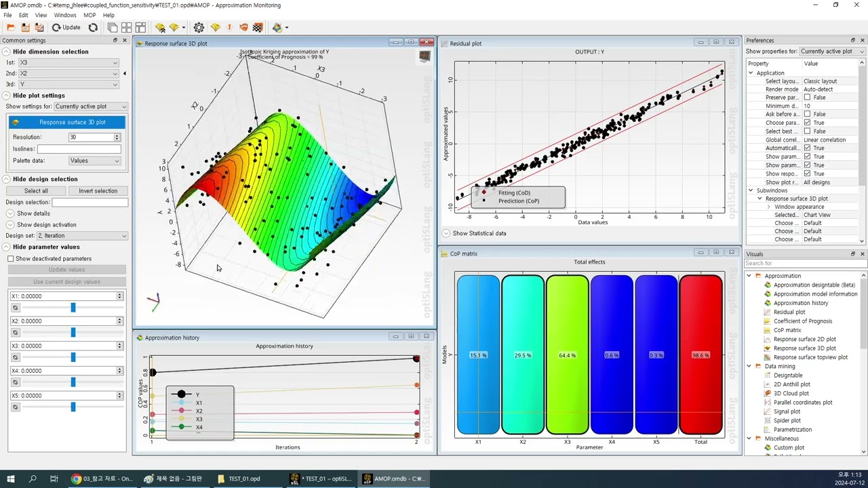Viewport: 868px width, 488px height.
Task: Click the 3D cube icon in response surface plot
Action: point(425,56)
